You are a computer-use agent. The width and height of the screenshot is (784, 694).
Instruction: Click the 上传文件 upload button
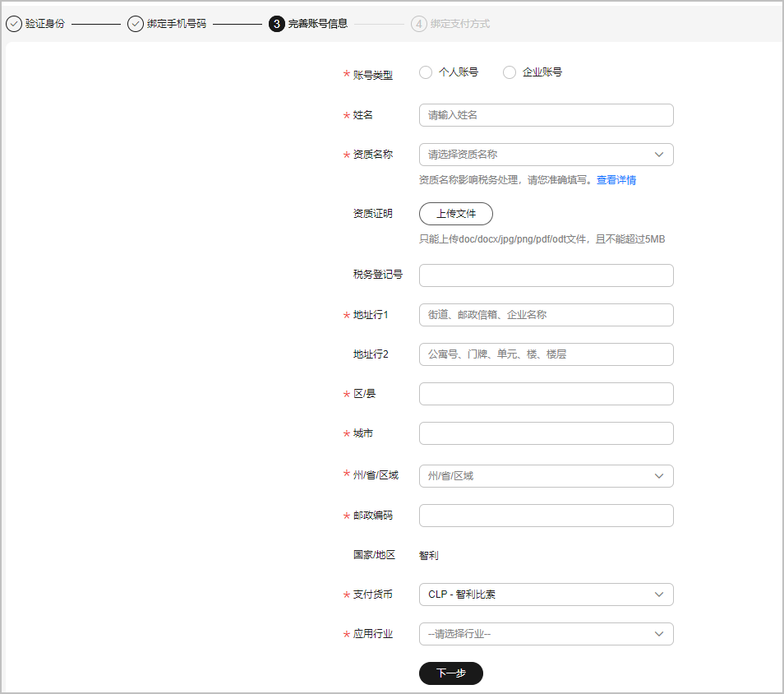(455, 214)
